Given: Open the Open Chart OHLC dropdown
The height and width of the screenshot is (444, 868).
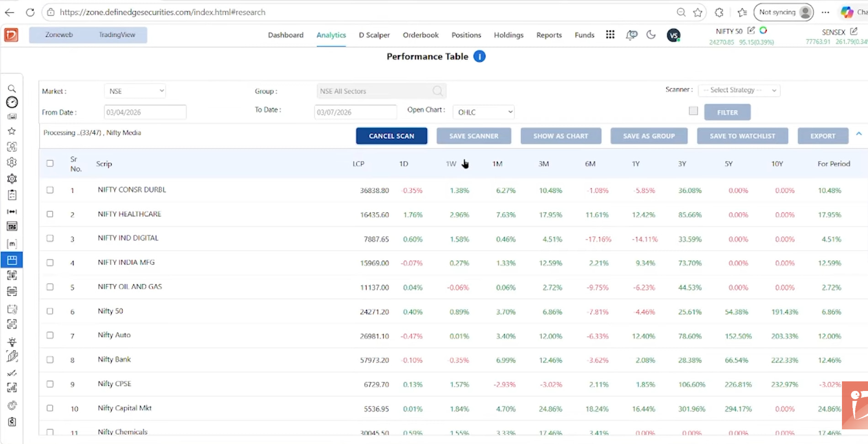Looking at the screenshot, I should pyautogui.click(x=484, y=112).
